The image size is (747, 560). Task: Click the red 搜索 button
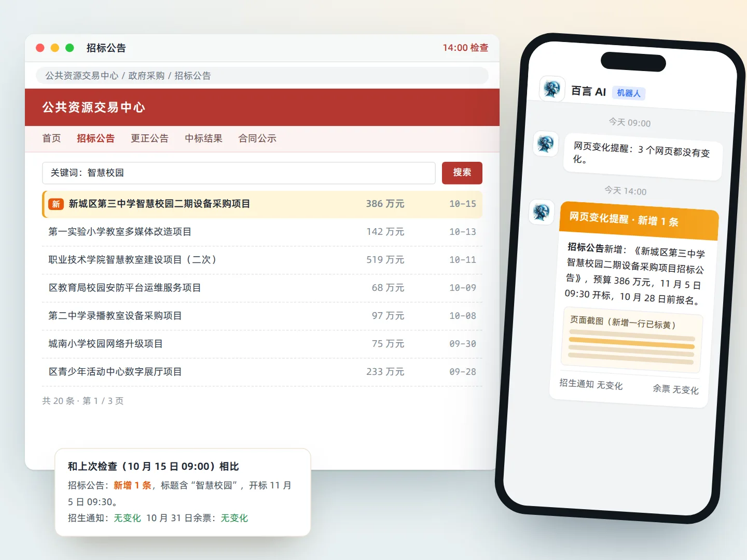(x=462, y=173)
